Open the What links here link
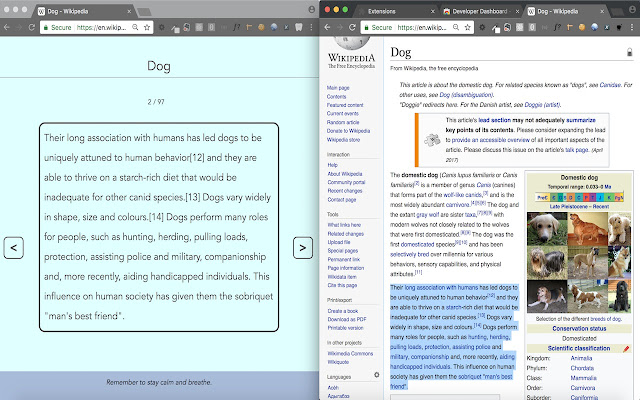The width and height of the screenshot is (640, 400). (344, 225)
